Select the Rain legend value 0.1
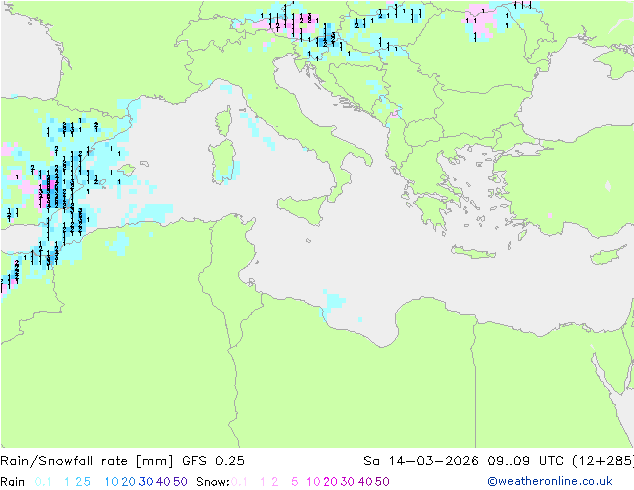Viewport: 634px width, 490px height. click(43, 482)
